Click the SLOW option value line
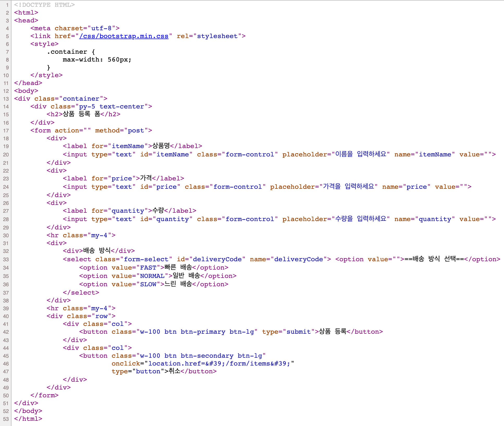 (153, 284)
